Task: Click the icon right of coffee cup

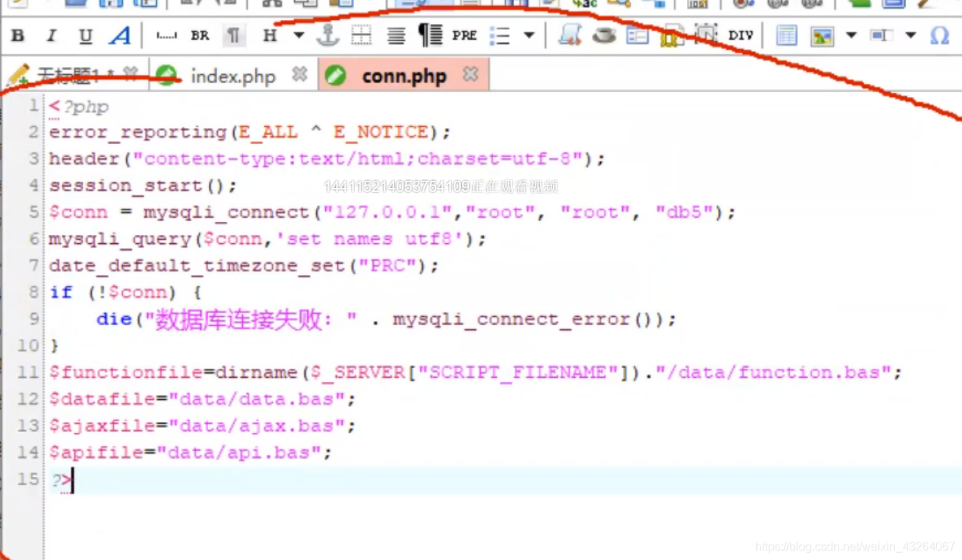Action: [x=638, y=35]
